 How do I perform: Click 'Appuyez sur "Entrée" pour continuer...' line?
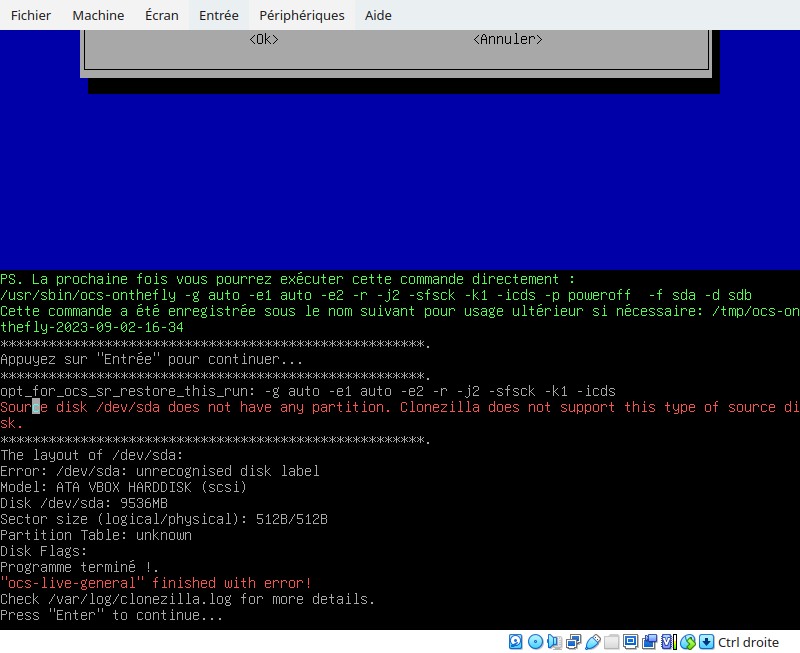pos(151,359)
